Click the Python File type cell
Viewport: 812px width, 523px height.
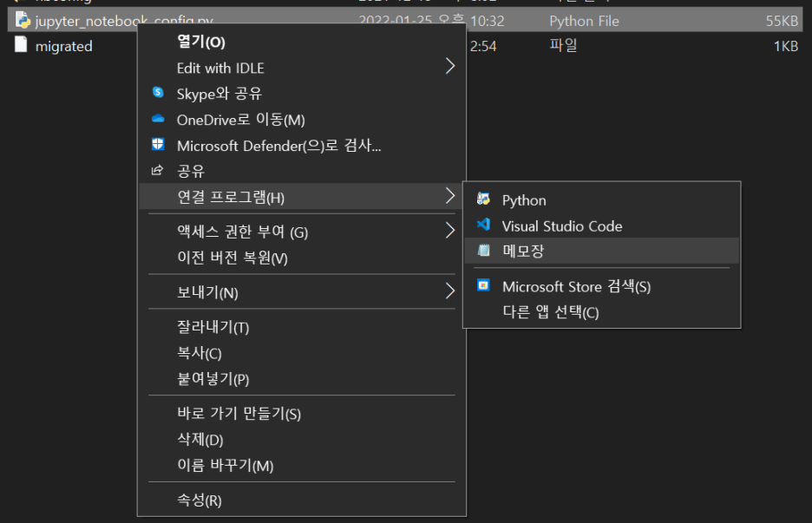coord(584,21)
